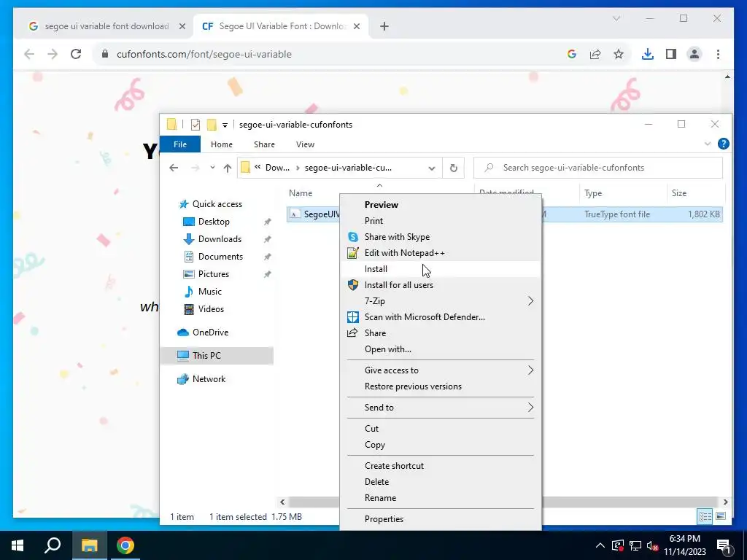Screen dimensions: 747x560
Task: Open Windows Start menu
Action: coord(18,545)
